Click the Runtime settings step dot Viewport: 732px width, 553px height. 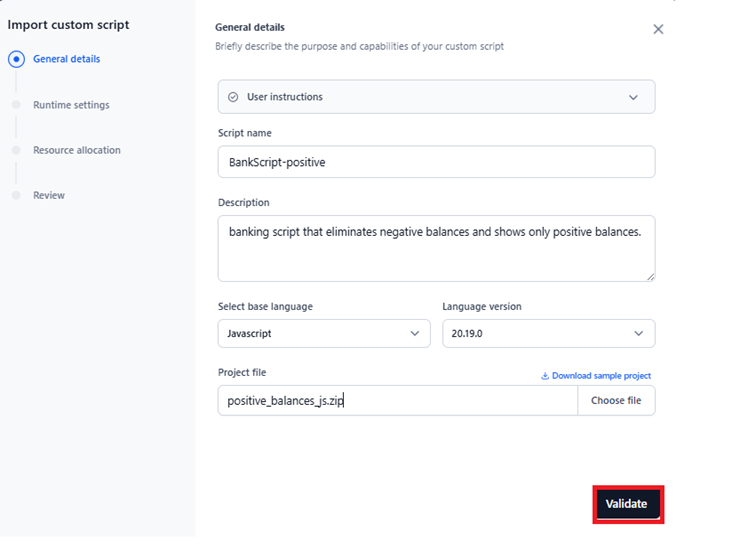click(16, 105)
